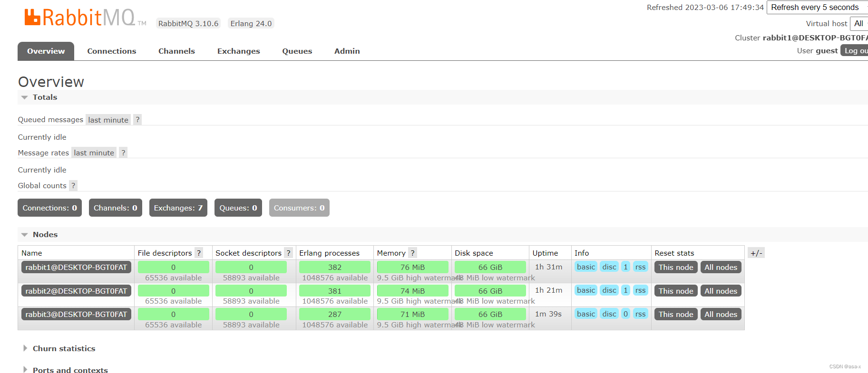The width and height of the screenshot is (868, 373).
Task: Open help for Global counts
Action: pos(73,185)
